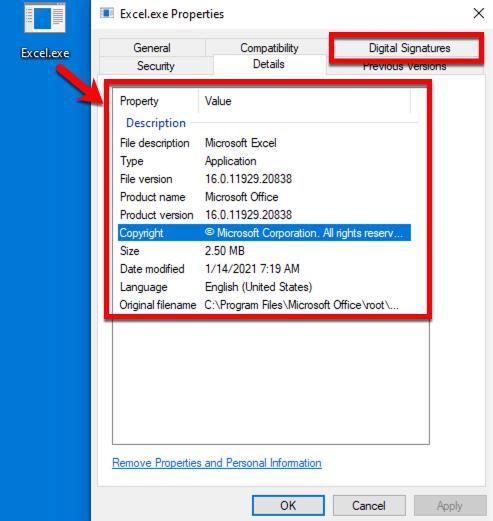Select the File version row
Image resolution: width=493 pixels, height=521 pixels.
[x=264, y=179]
